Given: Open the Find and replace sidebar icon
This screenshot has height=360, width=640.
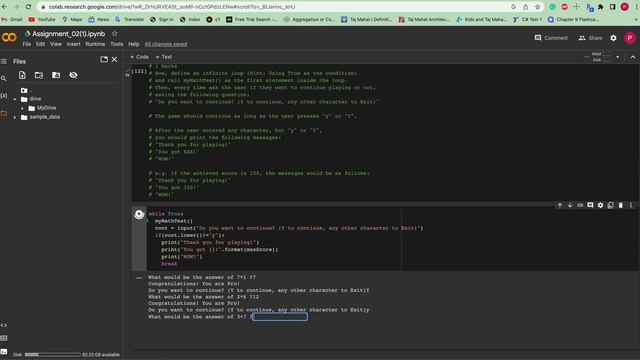Looking at the screenshot, I should [4, 78].
